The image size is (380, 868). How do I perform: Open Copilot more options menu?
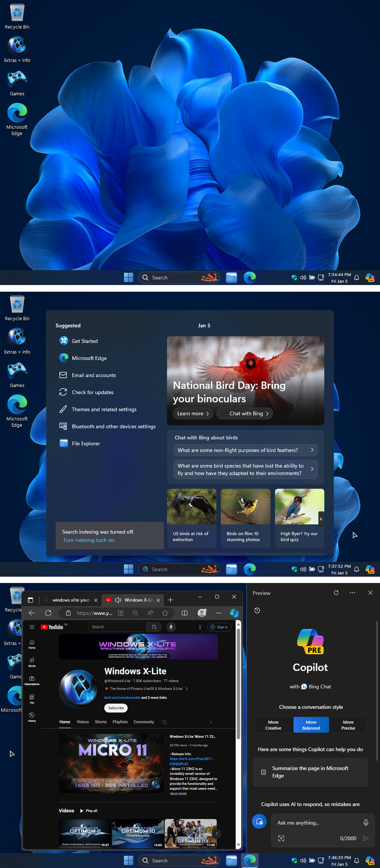pyautogui.click(x=352, y=592)
